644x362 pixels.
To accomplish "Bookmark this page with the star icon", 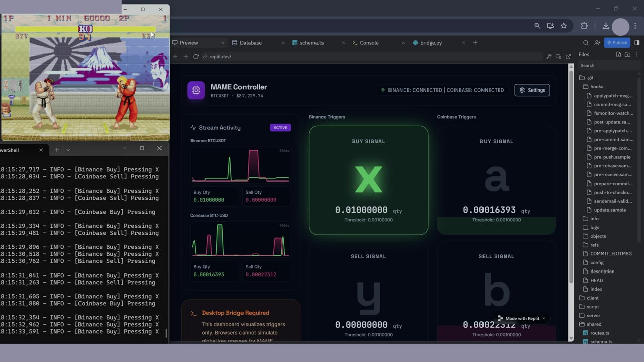I will (x=563, y=26).
